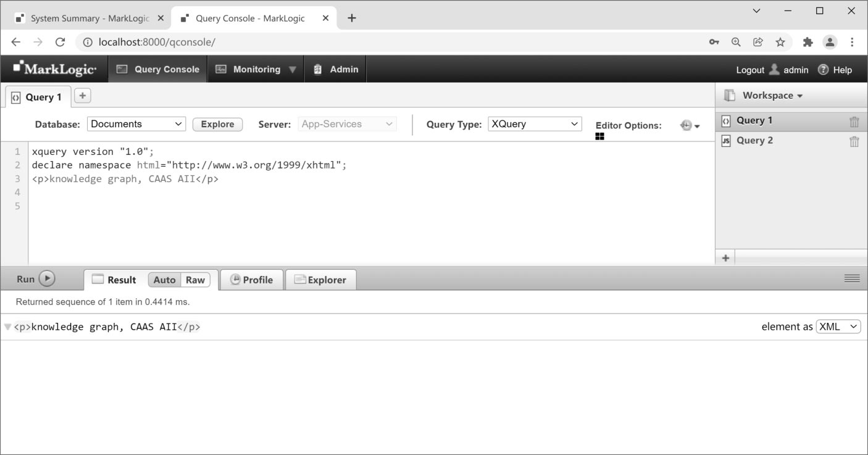Click the results panel drag handle icon

click(852, 278)
